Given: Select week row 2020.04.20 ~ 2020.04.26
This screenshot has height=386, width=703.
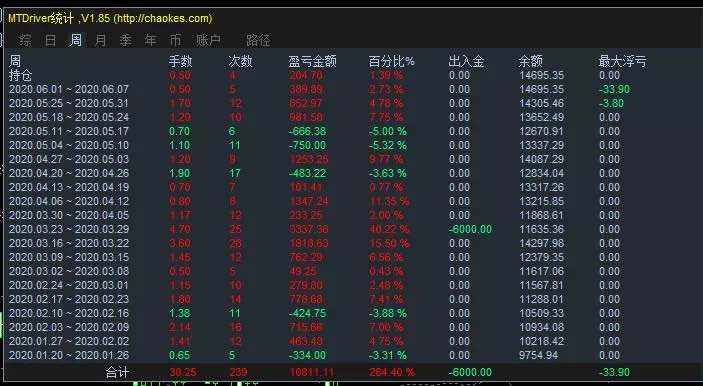Looking at the screenshot, I should (x=69, y=173).
